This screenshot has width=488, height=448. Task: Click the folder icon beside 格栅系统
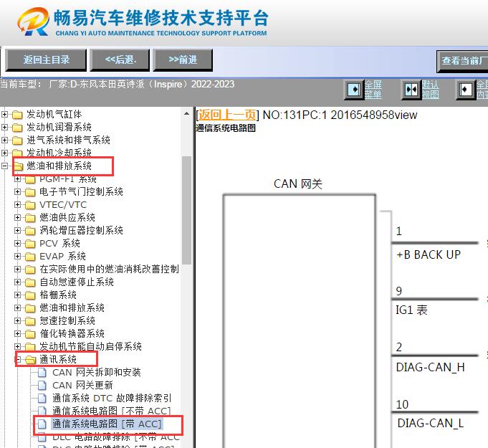click(x=30, y=295)
